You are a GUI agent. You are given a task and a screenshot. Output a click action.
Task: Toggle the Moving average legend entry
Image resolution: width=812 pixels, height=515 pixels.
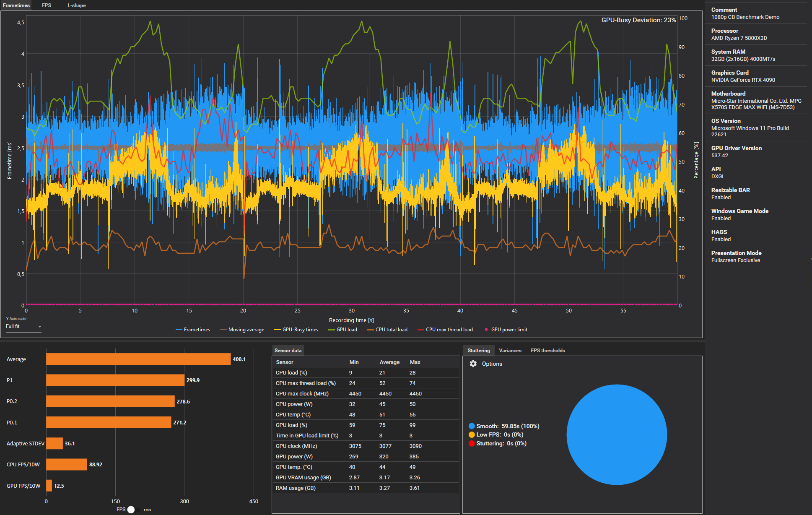[242, 330]
